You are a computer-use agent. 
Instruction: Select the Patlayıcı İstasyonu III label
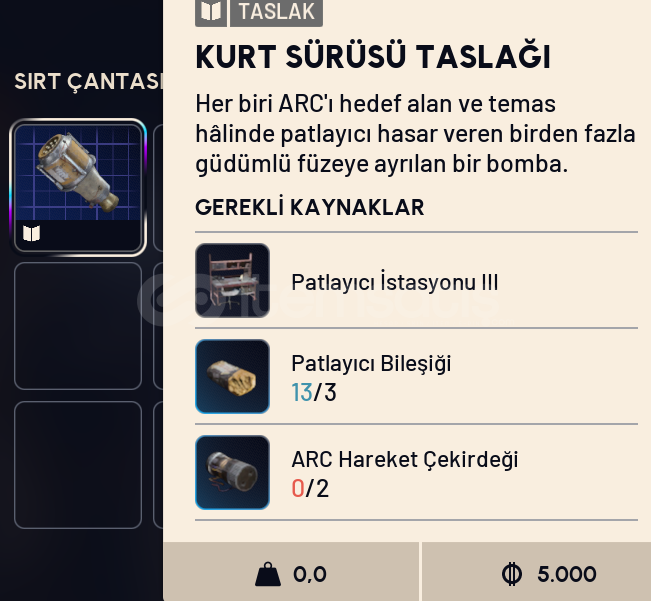(x=395, y=282)
